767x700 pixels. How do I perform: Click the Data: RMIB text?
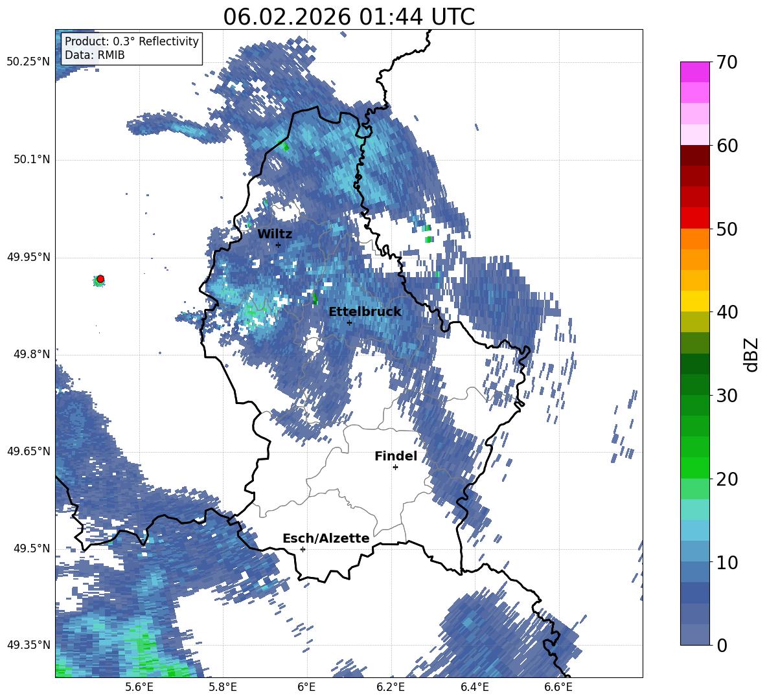click(95, 55)
